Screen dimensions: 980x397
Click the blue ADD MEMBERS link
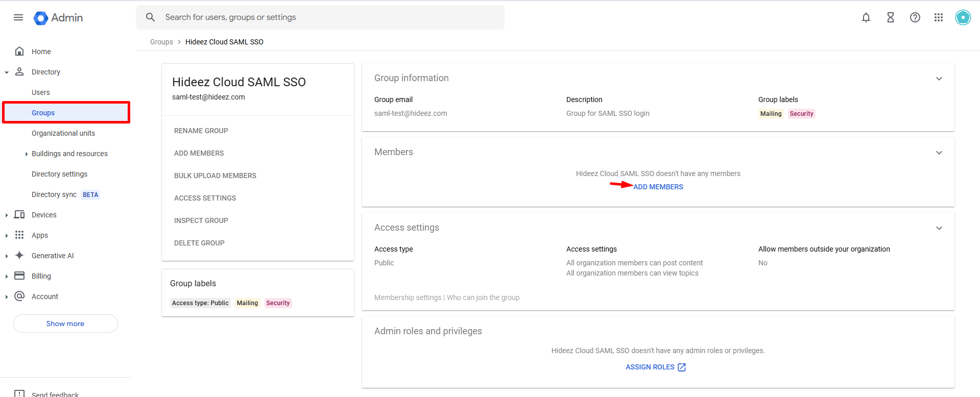(658, 187)
